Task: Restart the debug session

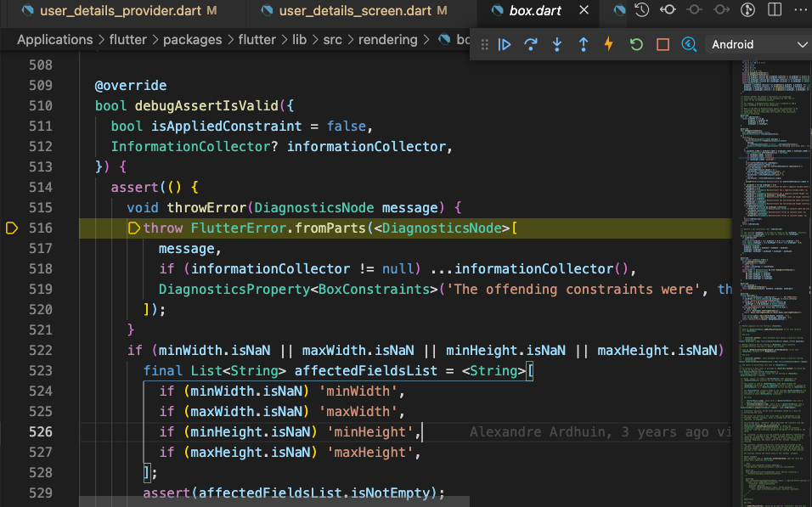Action: coord(636,44)
